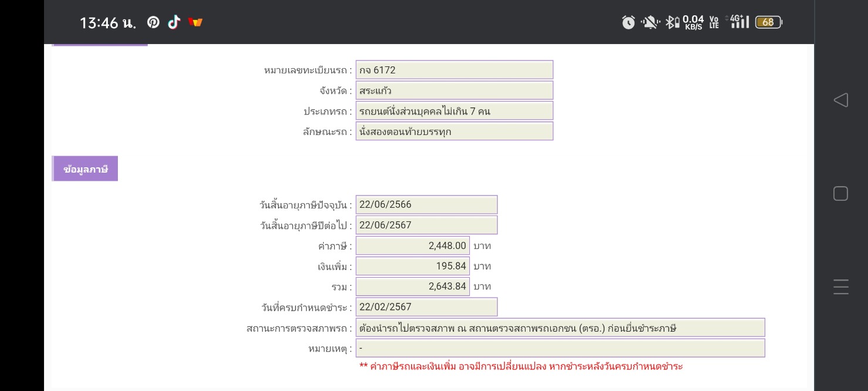Click the ลักษณะรถ field นั่งสองตอนท้ายบรรทุก
This screenshot has height=391, width=868.
[455, 132]
